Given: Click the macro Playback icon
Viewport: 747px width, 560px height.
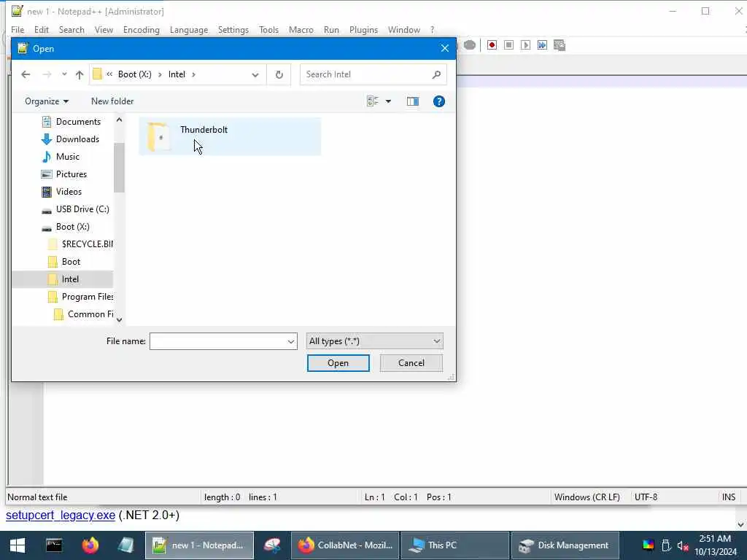Looking at the screenshot, I should 525,45.
